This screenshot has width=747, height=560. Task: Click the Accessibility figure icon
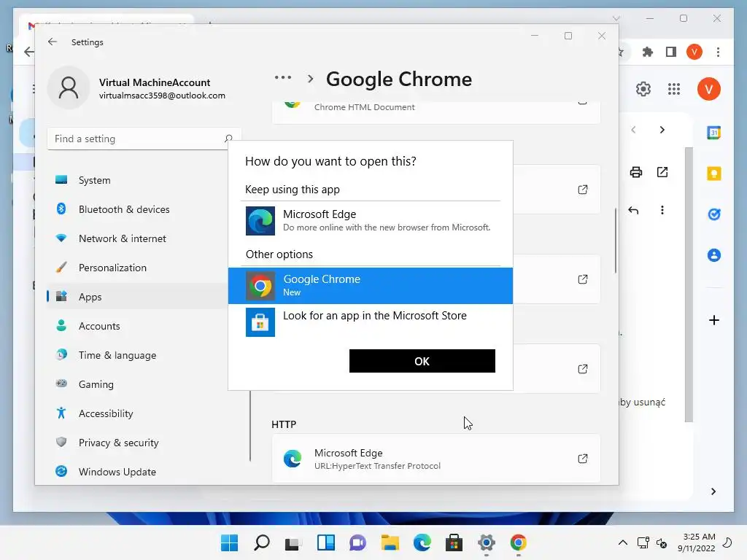click(61, 413)
